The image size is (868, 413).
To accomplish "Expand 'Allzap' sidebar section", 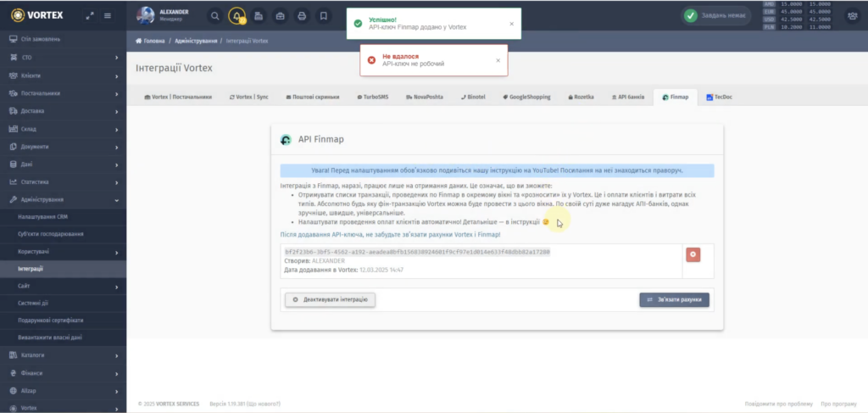I will click(63, 391).
